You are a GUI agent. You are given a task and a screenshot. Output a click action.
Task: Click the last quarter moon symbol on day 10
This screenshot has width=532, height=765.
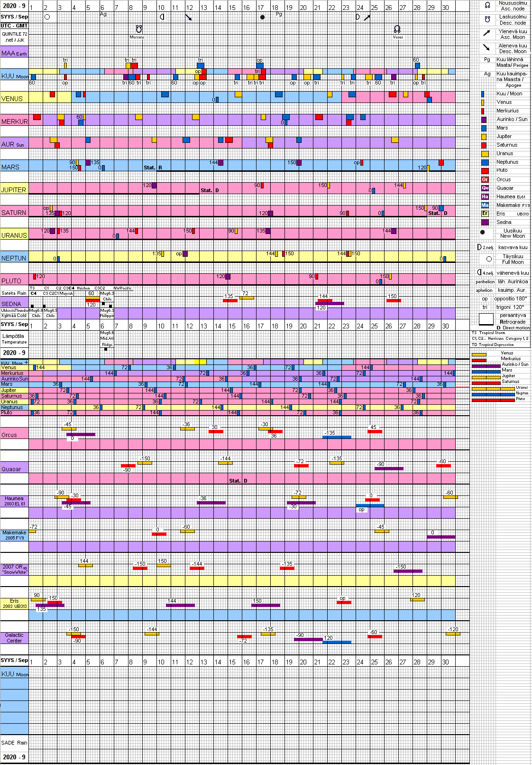pos(162,17)
